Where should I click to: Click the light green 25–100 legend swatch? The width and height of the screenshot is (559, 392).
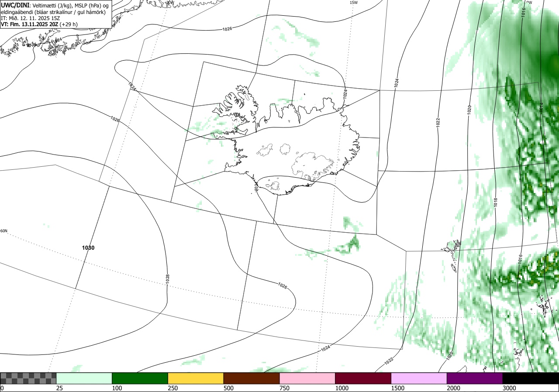(x=84, y=378)
